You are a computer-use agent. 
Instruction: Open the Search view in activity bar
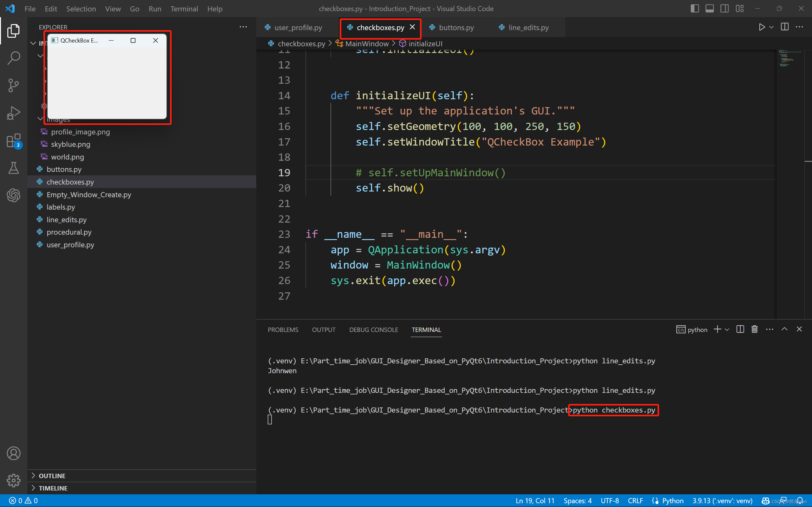pos(13,58)
